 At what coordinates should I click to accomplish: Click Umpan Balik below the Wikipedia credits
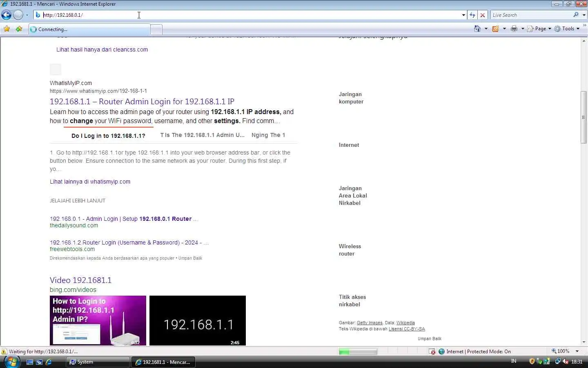(x=430, y=339)
